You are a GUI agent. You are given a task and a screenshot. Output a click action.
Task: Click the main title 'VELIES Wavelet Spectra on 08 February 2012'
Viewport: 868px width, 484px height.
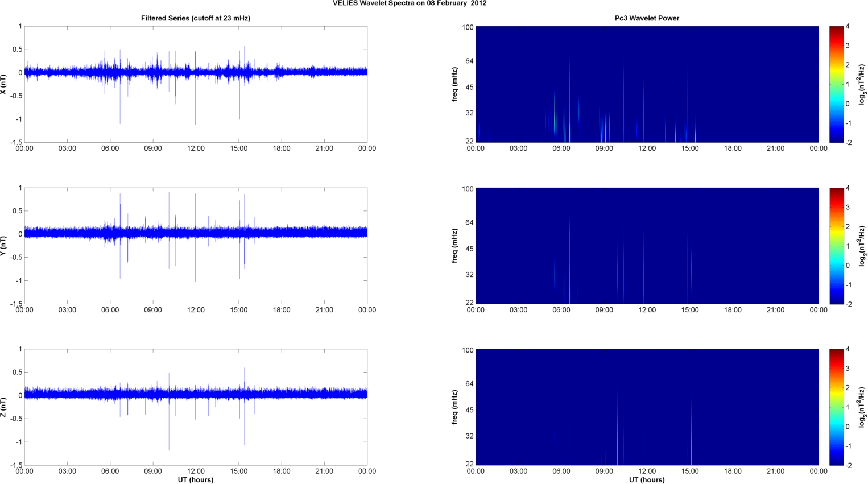(x=410, y=3)
